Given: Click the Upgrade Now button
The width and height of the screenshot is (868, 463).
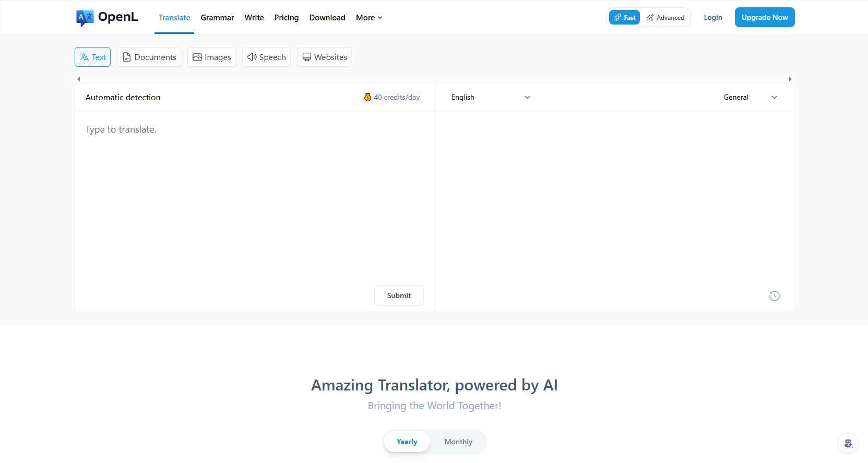Looking at the screenshot, I should [764, 17].
